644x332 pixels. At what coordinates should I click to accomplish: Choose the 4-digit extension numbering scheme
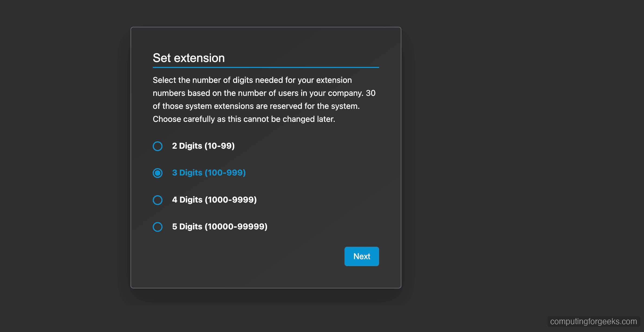(x=157, y=200)
